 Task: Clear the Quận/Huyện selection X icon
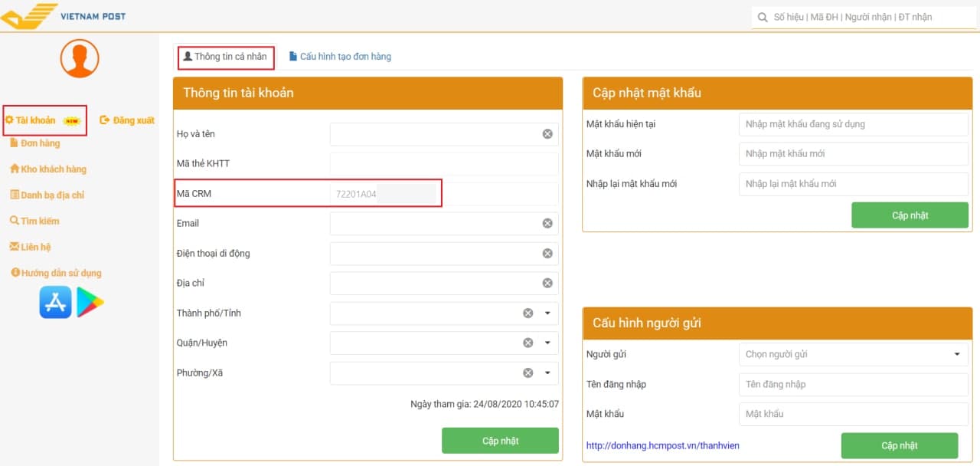coord(528,343)
